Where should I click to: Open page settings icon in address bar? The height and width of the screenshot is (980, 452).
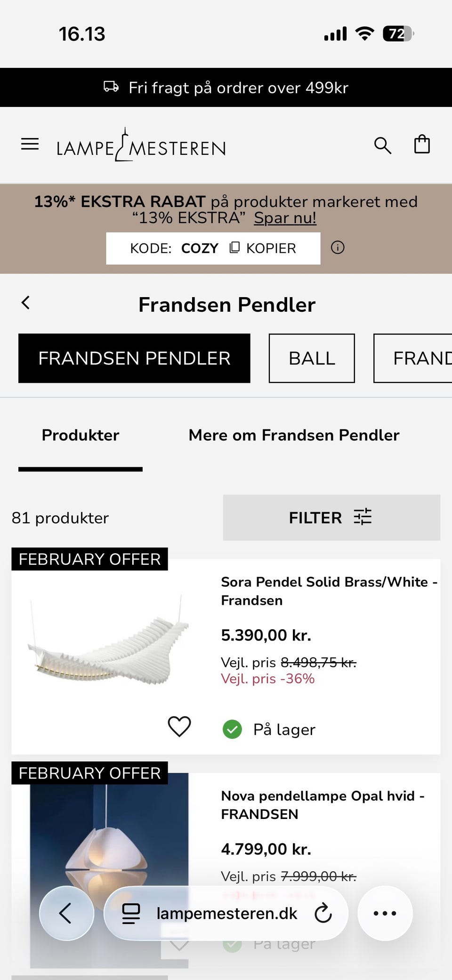pos(131,914)
